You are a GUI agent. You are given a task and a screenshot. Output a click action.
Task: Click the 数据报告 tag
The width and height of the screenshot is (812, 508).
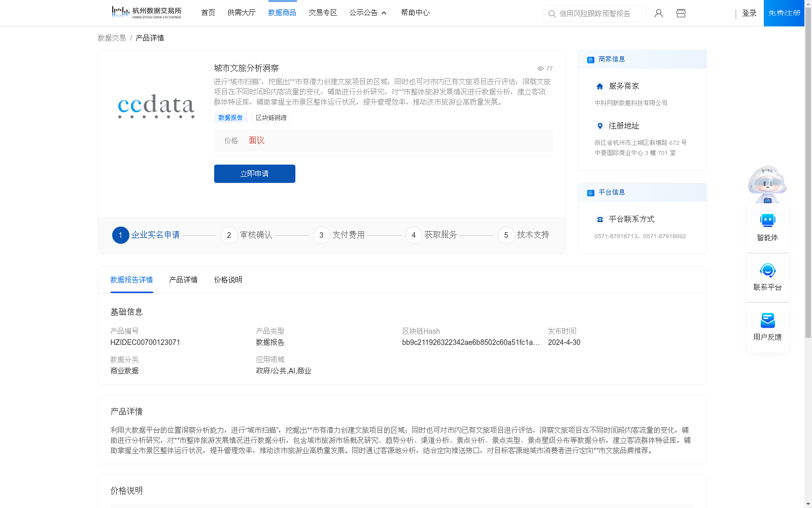[x=230, y=118]
